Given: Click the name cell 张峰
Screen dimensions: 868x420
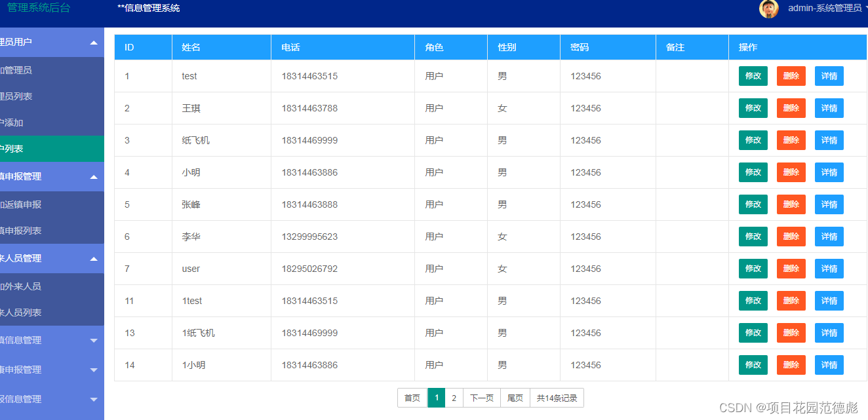Looking at the screenshot, I should coord(191,204).
